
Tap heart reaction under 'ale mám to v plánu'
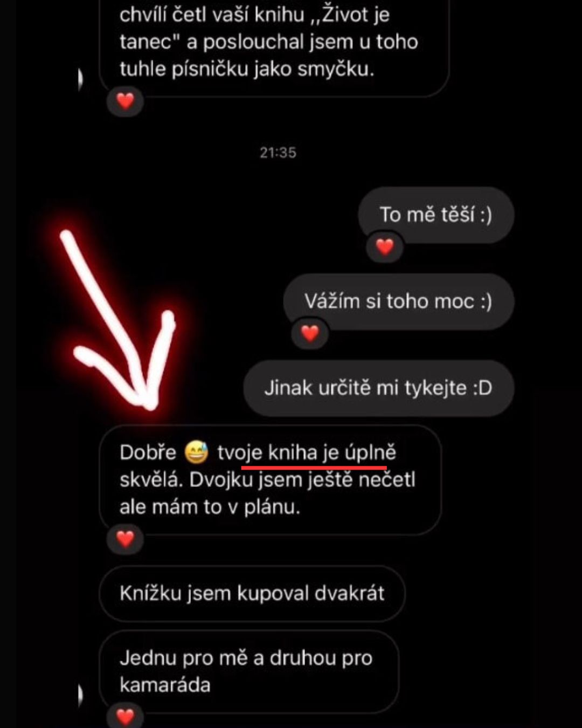[x=125, y=539]
